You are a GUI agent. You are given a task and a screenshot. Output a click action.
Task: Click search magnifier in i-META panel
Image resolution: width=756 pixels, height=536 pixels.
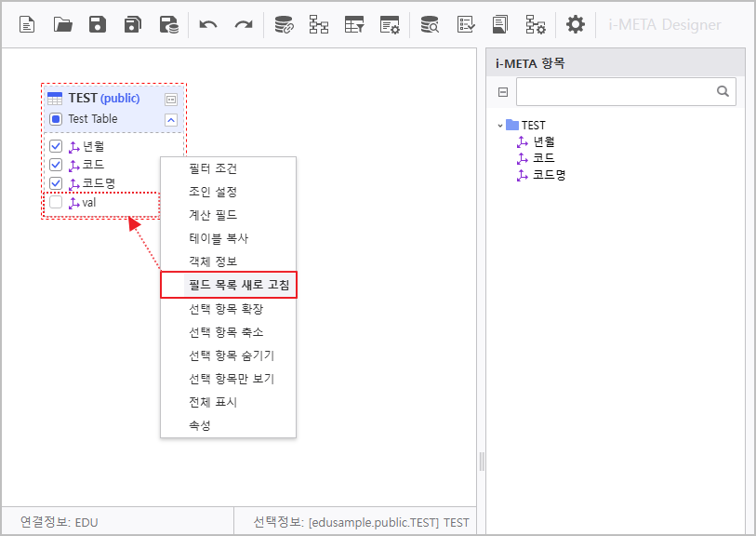723,91
